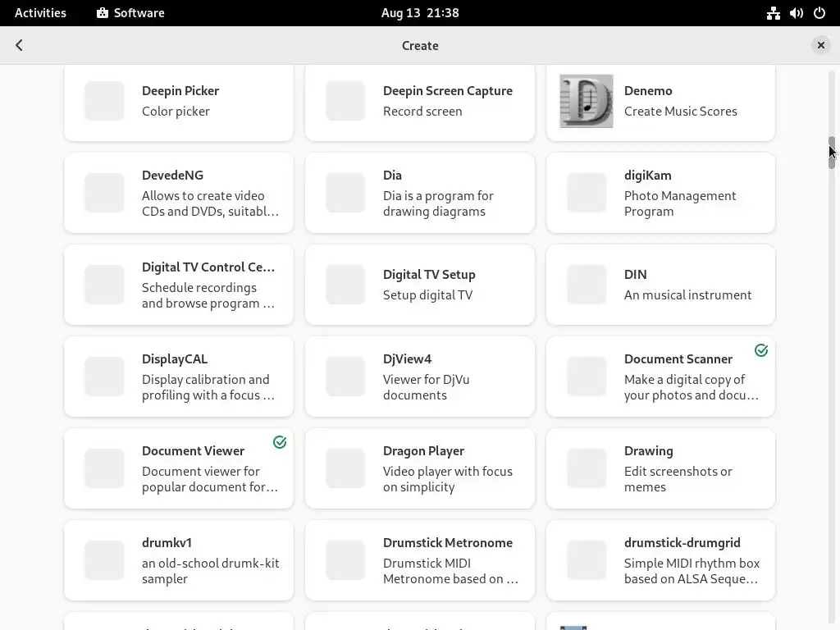Open the DevedeNG app page
The height and width of the screenshot is (630, 840).
[x=179, y=193]
